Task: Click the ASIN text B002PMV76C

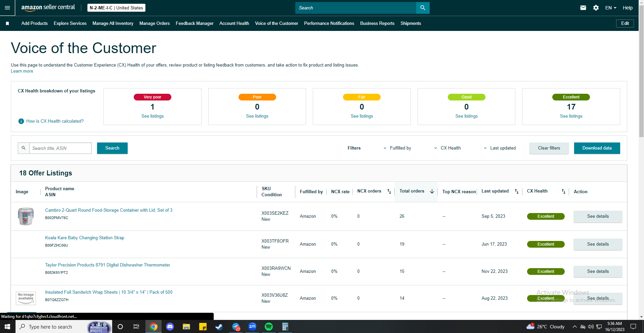Action: point(57,218)
